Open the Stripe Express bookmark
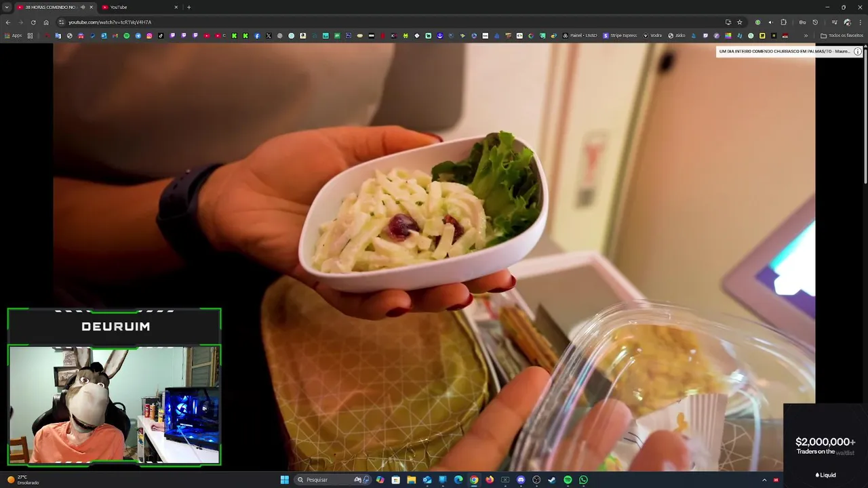 point(620,35)
